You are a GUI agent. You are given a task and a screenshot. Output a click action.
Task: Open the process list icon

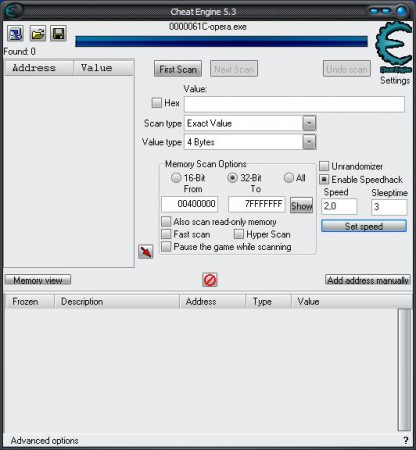tap(15, 33)
